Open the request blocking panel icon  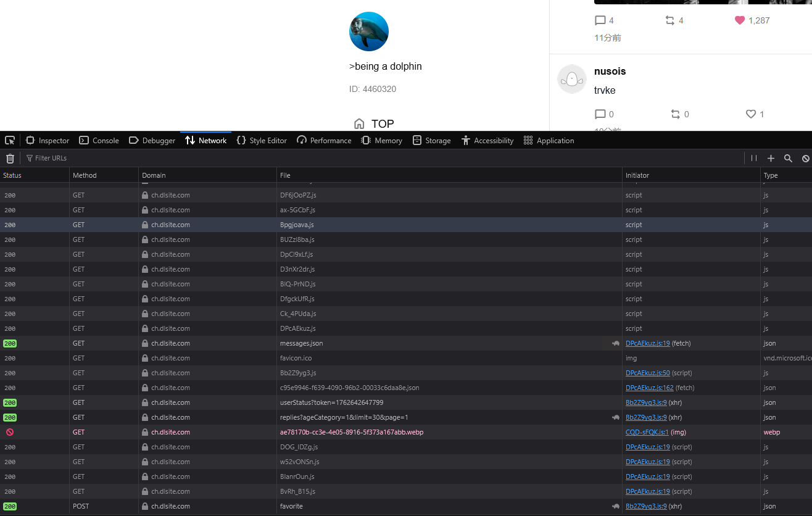click(x=805, y=159)
